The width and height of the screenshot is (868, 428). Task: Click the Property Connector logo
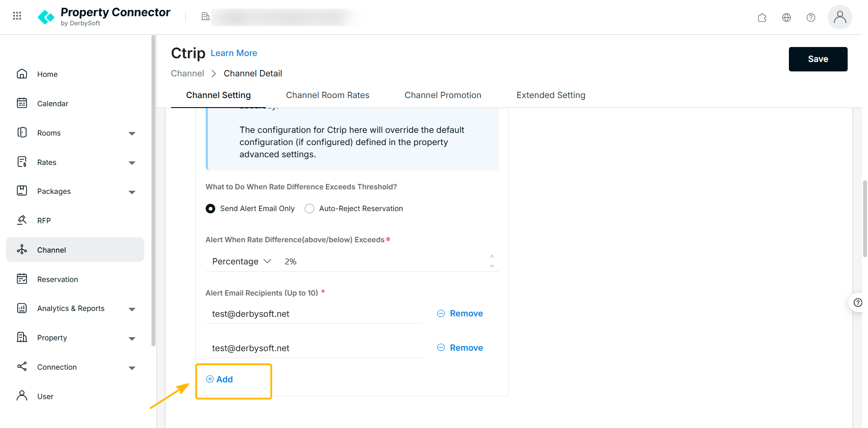click(x=104, y=17)
